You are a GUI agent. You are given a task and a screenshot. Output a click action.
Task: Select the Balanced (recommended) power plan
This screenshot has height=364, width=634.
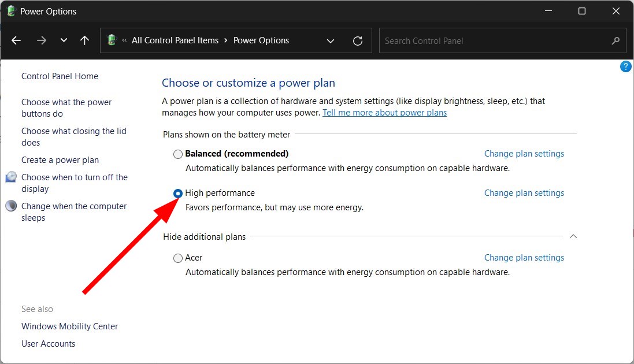coord(178,154)
